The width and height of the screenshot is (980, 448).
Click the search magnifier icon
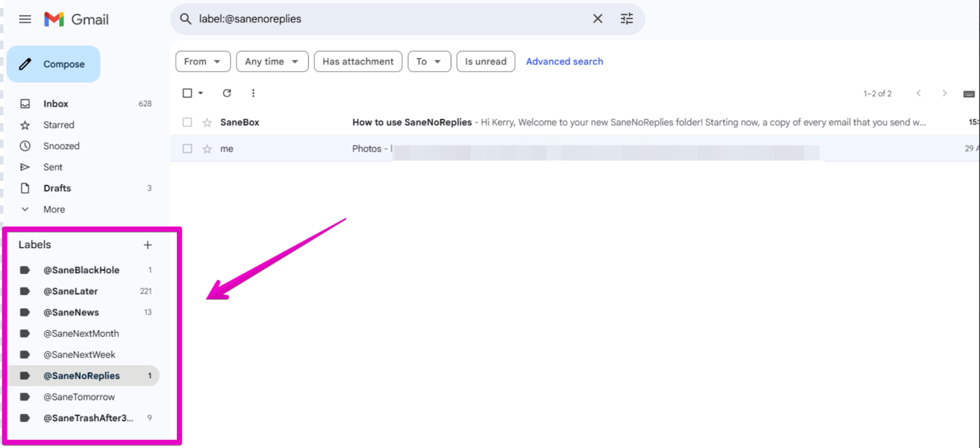point(186,19)
